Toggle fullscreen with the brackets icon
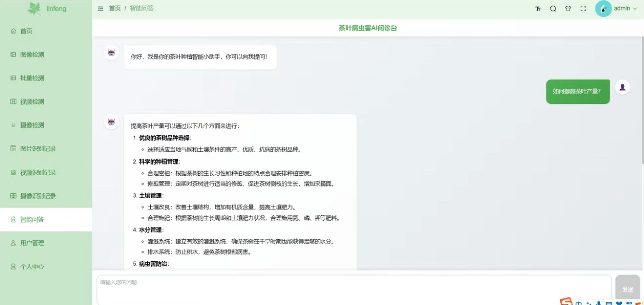644x305 pixels. [x=583, y=8]
